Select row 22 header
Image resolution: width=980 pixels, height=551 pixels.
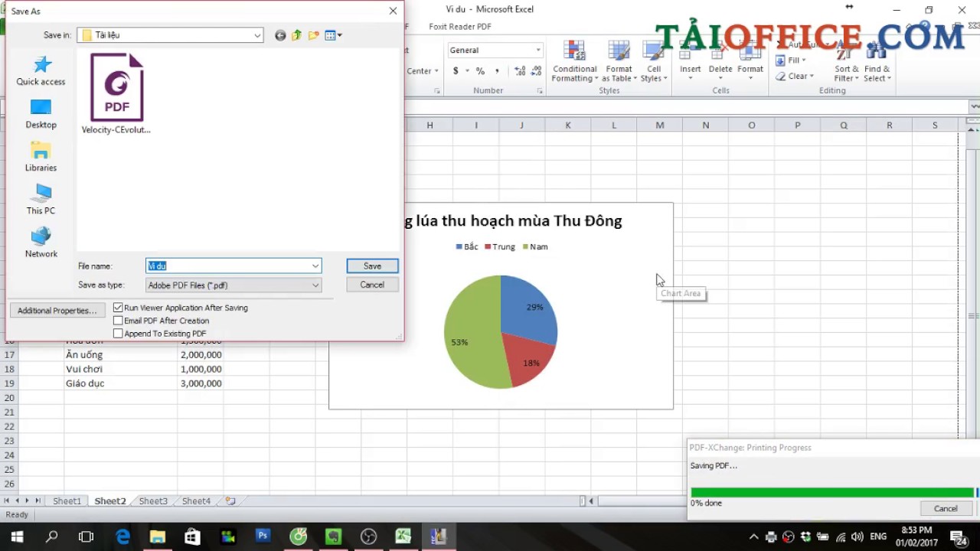pyautogui.click(x=9, y=426)
